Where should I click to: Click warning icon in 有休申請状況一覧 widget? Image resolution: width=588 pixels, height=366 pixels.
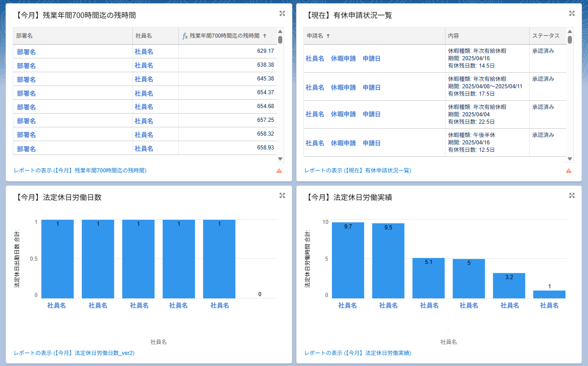(569, 171)
